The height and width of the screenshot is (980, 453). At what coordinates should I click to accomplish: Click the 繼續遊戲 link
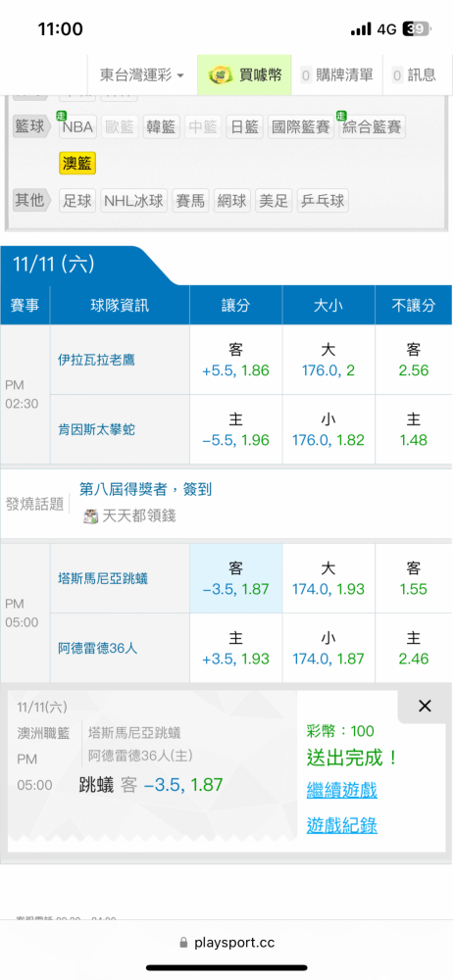tap(341, 790)
